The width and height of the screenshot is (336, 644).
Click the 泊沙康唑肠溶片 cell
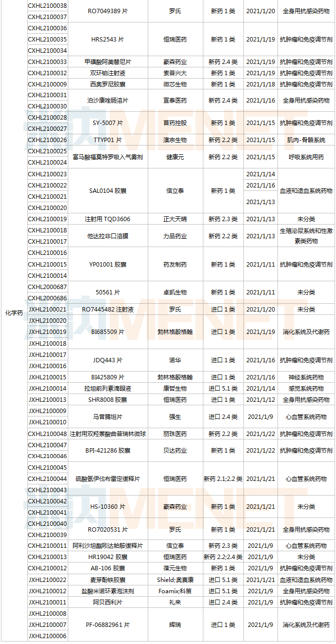point(107,101)
